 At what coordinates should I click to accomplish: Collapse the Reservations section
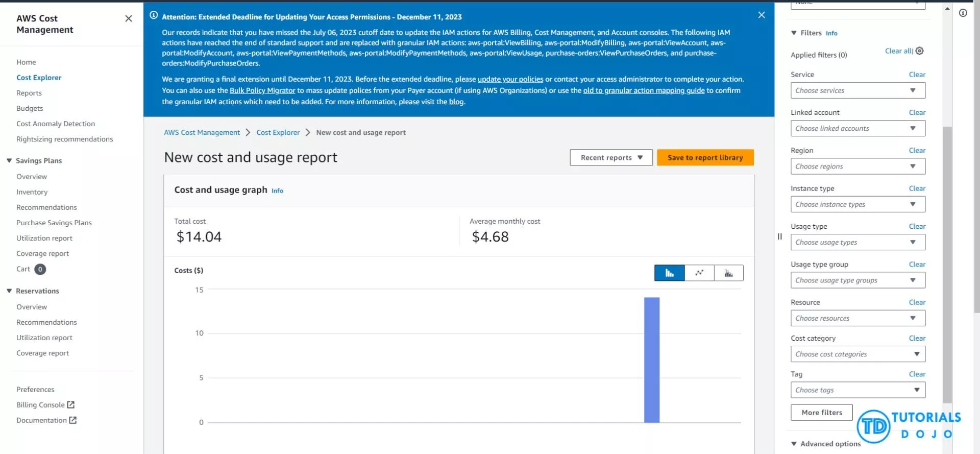9,291
